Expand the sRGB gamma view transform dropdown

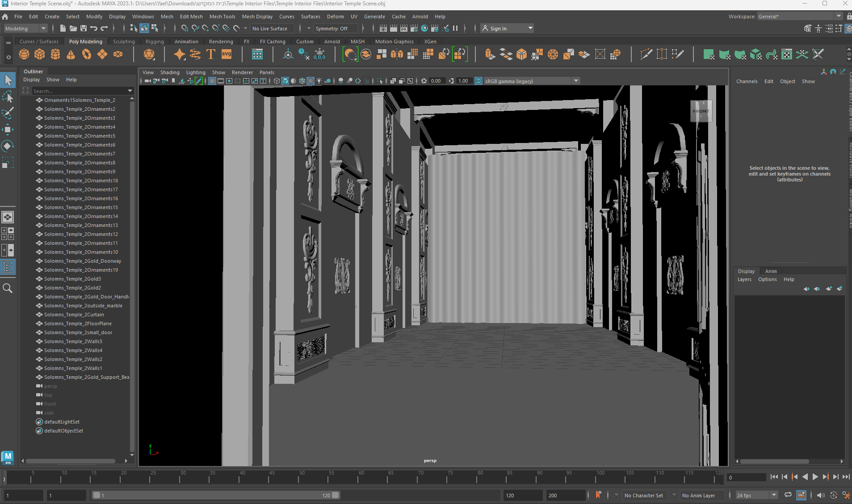(576, 81)
